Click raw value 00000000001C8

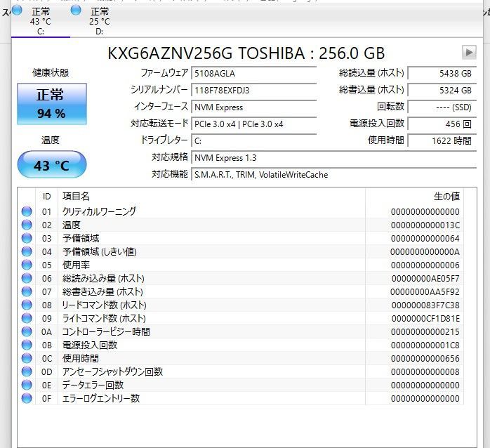425,345
